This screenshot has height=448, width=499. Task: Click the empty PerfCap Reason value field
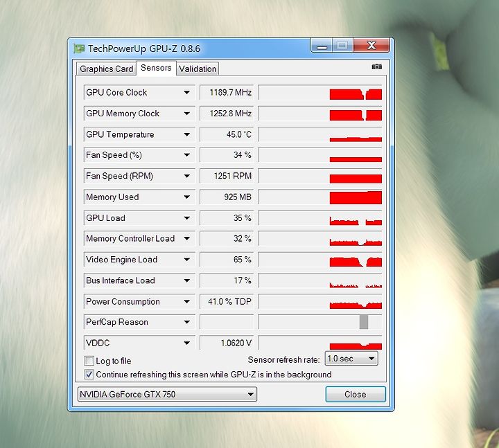pos(227,322)
